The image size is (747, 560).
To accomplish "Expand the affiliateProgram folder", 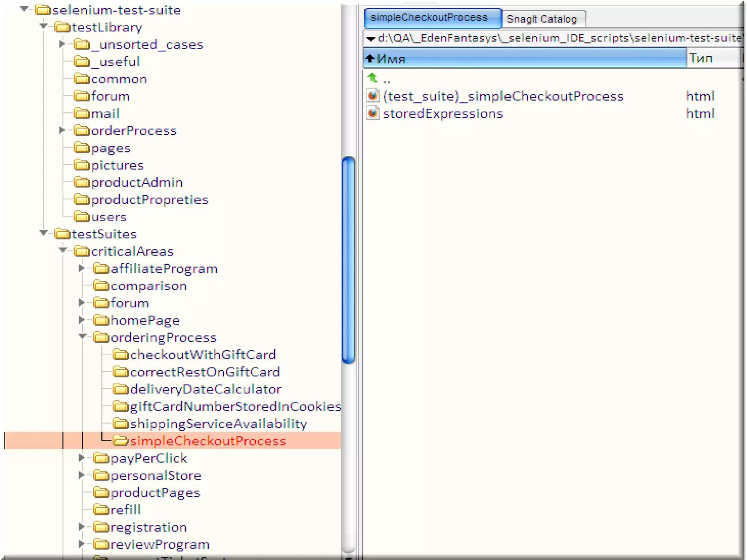I will coord(82,268).
